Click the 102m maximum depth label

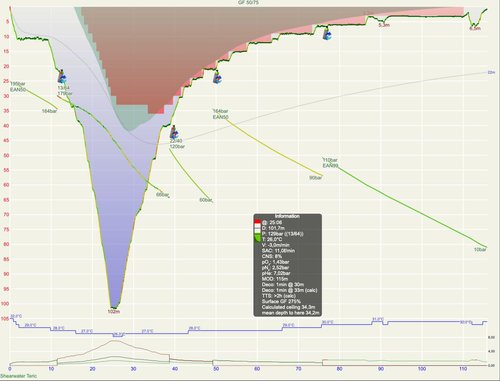point(113,312)
